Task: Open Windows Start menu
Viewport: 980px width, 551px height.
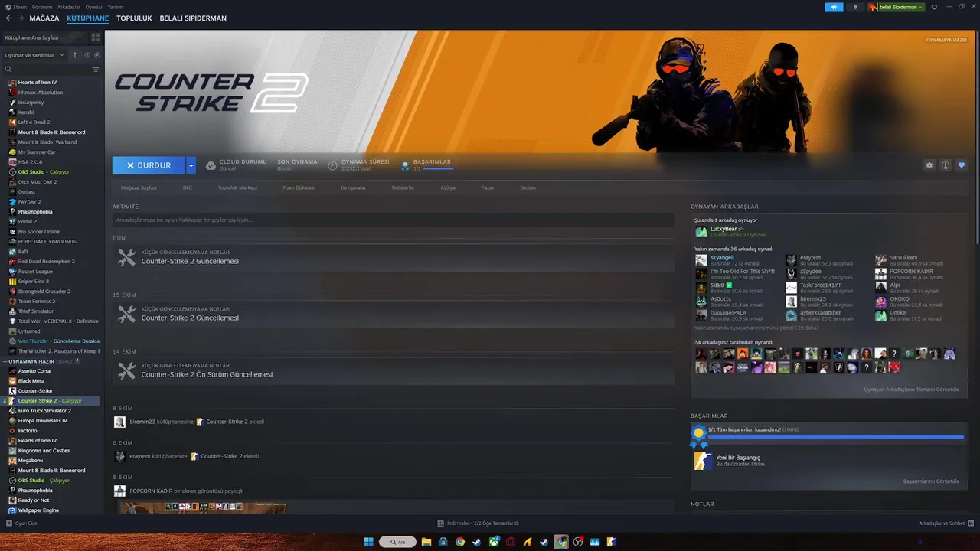Action: click(368, 542)
